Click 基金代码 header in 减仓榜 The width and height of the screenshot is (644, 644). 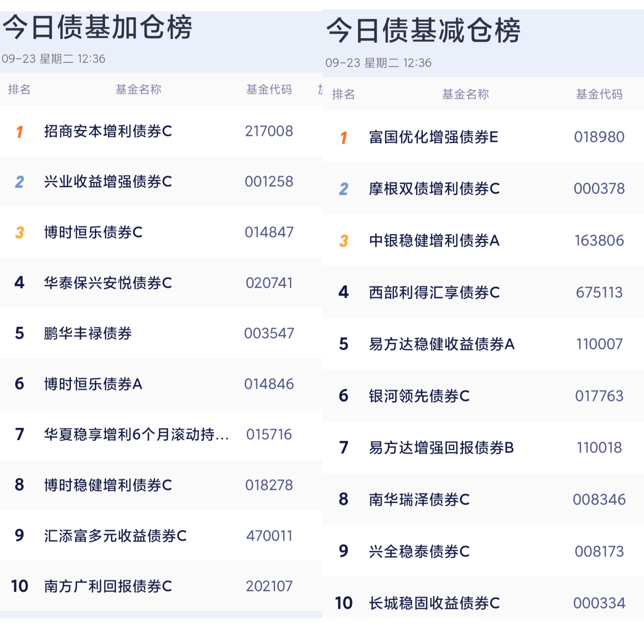coord(599,94)
